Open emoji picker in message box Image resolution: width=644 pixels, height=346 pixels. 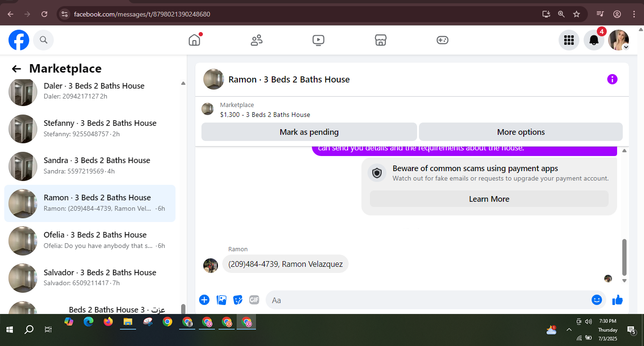point(597,300)
